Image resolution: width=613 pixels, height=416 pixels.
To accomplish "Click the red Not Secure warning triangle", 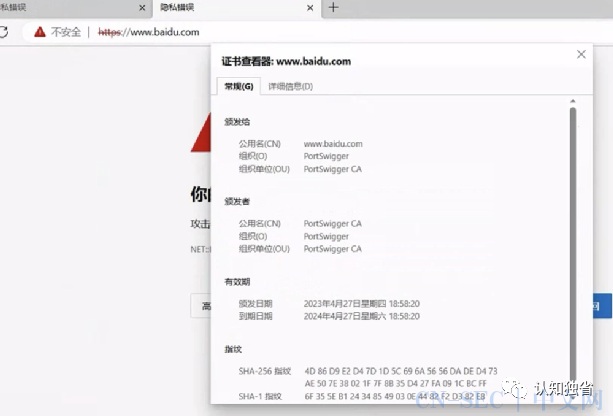I will click(x=40, y=32).
